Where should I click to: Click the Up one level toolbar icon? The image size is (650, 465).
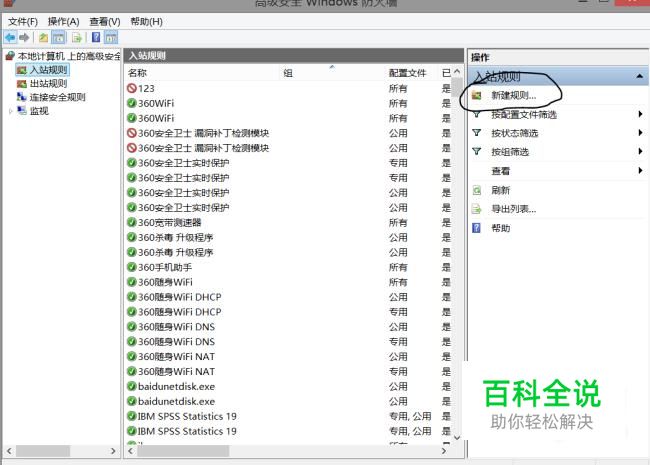(x=44, y=38)
